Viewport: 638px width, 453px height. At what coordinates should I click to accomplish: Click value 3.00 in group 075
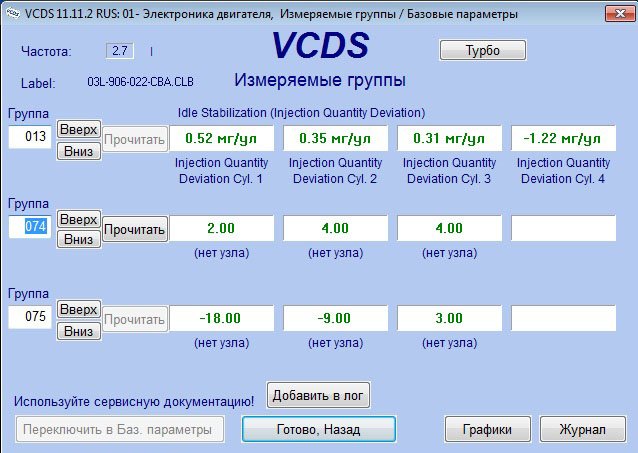[449, 318]
